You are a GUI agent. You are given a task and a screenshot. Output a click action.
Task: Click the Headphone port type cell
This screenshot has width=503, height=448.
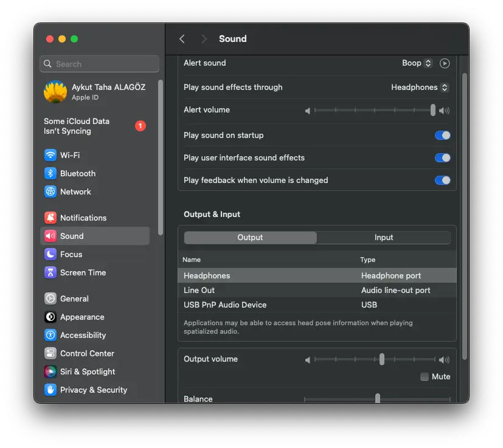coord(391,275)
